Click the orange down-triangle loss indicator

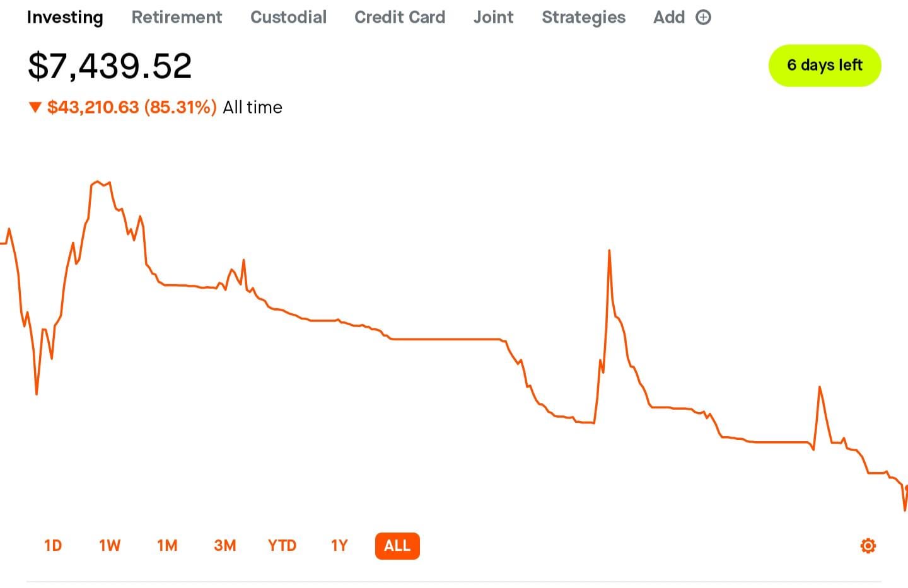tap(35, 108)
